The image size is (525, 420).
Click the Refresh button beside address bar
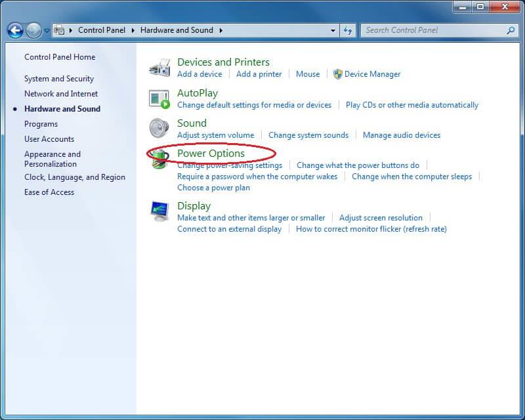pyautogui.click(x=348, y=30)
